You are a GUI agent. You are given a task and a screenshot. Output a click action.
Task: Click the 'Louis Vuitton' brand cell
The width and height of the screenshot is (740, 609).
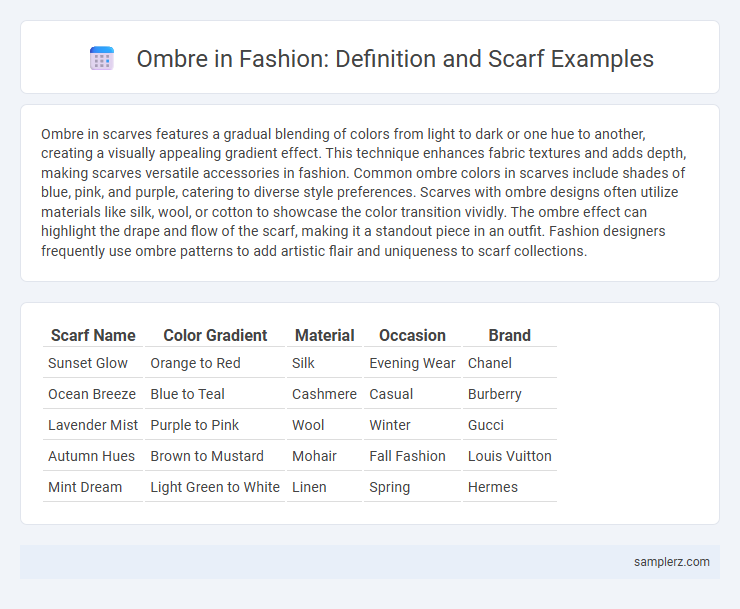pos(510,456)
